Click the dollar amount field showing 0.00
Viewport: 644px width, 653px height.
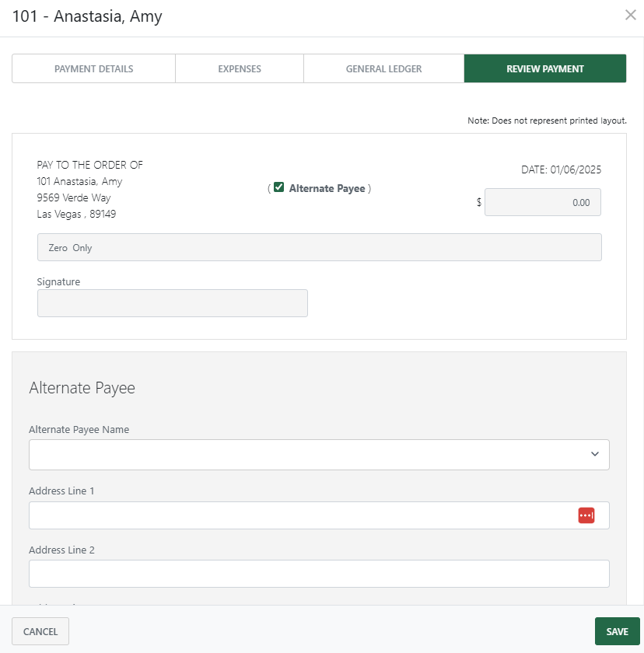[542, 202]
